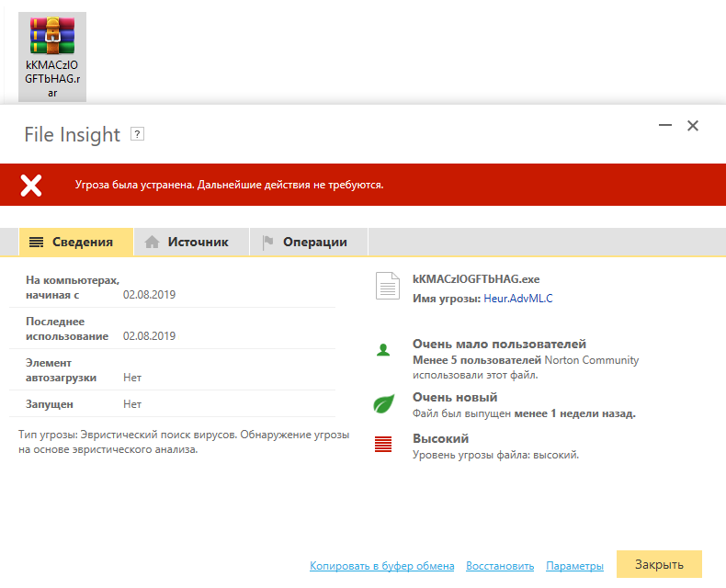Open the Источник tab
This screenshot has width=726, height=588.
pos(192,242)
